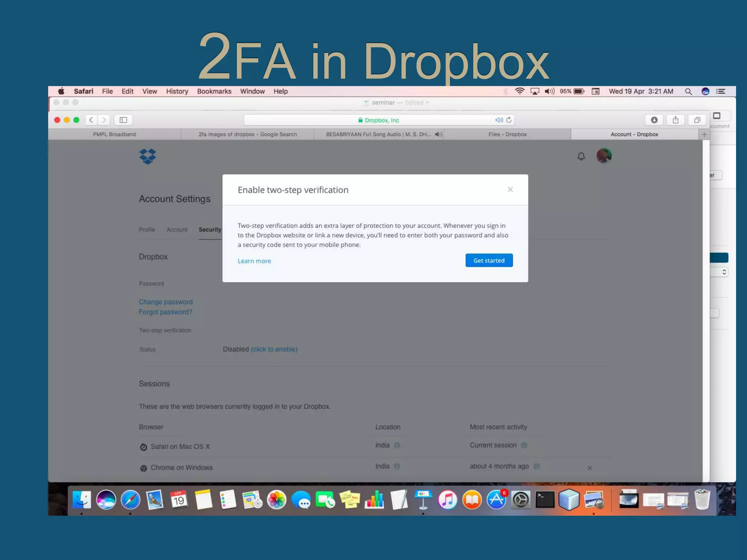The height and width of the screenshot is (560, 747).
Task: Open the Safari menu
Action: [84, 91]
